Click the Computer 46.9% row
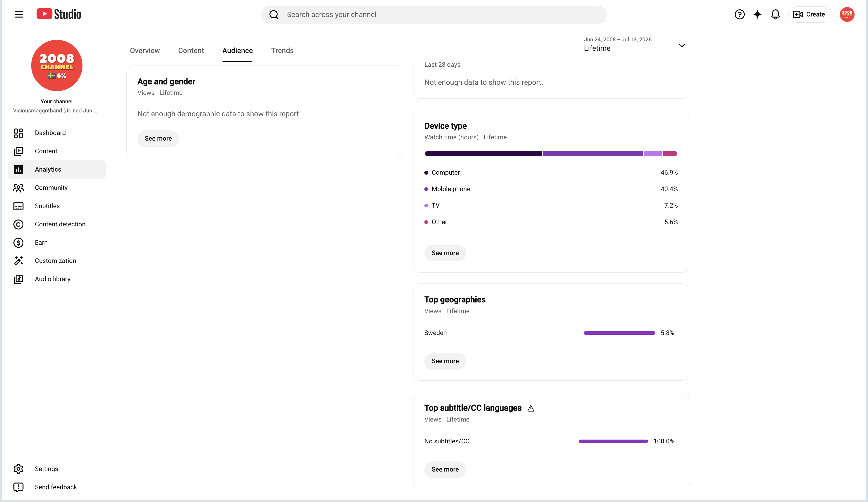 pos(551,173)
